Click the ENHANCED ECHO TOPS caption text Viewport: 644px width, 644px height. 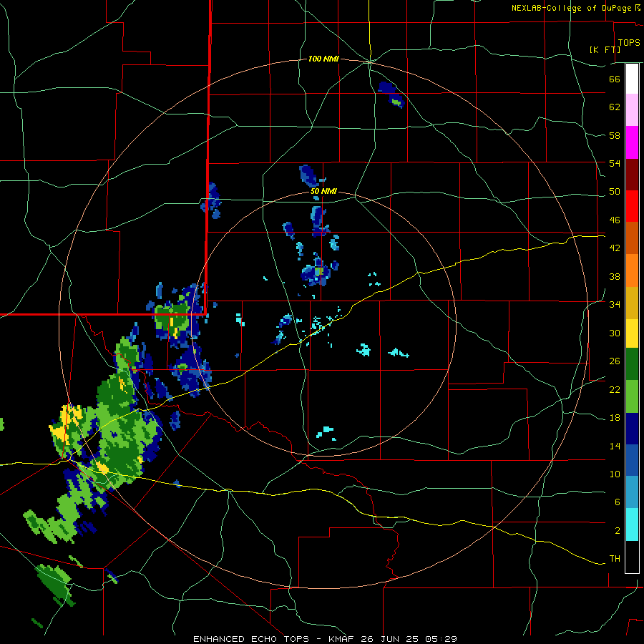(x=251, y=639)
